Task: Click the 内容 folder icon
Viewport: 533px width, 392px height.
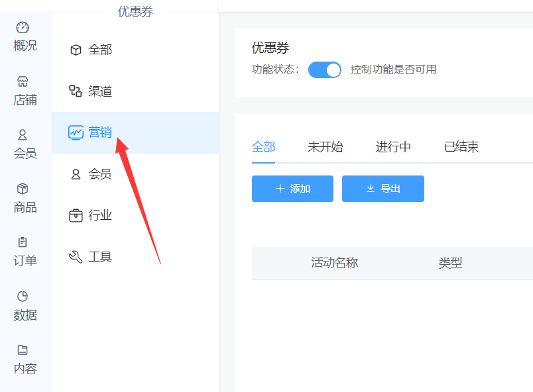Action: pyautogui.click(x=23, y=350)
